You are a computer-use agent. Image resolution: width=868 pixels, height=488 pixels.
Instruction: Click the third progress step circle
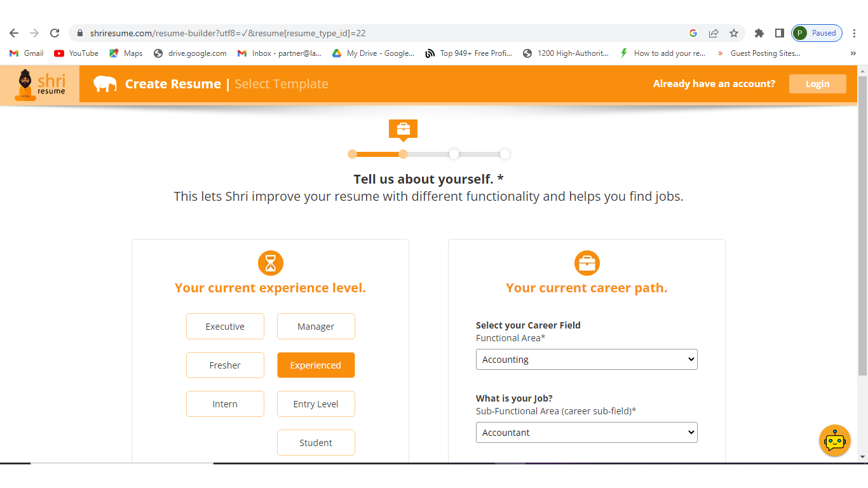(454, 154)
